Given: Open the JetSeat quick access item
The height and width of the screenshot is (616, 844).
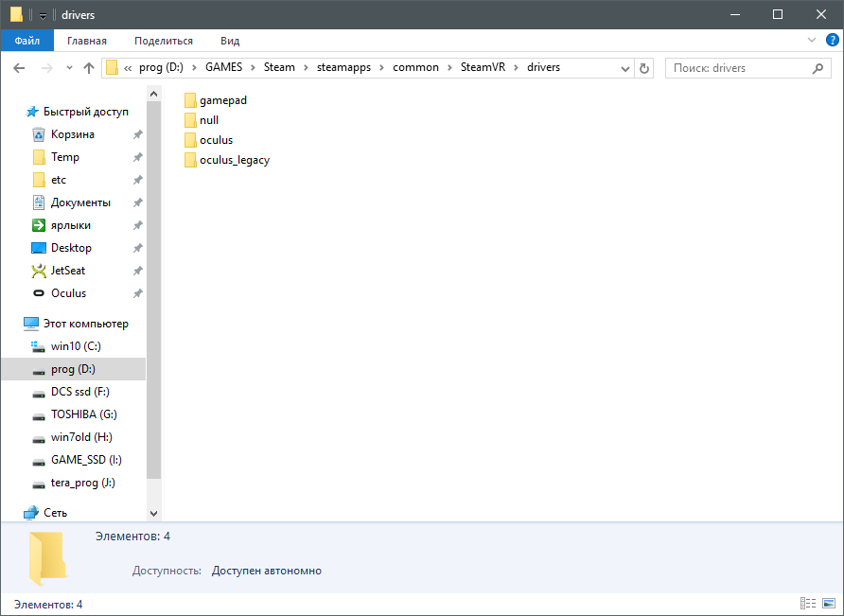Looking at the screenshot, I should pos(68,271).
